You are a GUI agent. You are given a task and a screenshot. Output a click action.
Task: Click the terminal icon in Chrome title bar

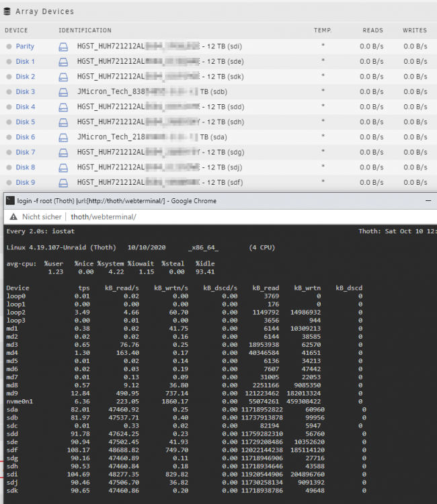pos(10,201)
